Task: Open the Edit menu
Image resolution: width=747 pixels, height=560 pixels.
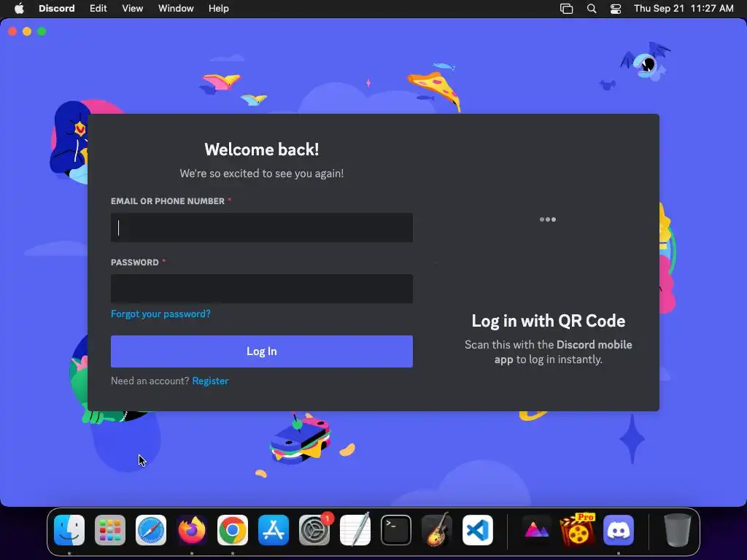Action: click(x=98, y=9)
